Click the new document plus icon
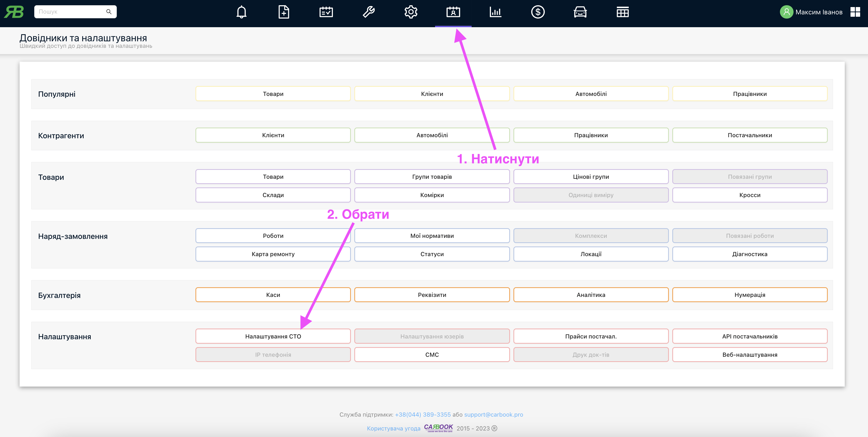868x437 pixels. click(x=284, y=12)
